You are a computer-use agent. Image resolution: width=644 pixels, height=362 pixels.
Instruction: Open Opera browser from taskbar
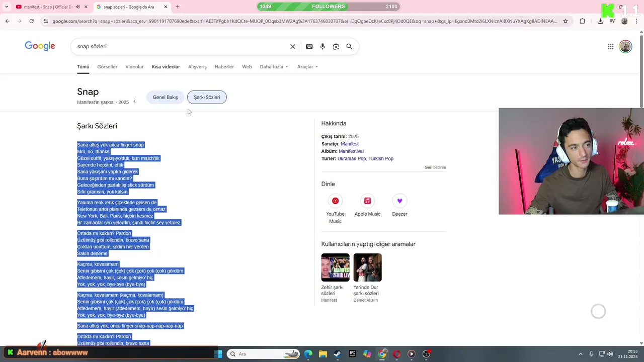pos(397,354)
